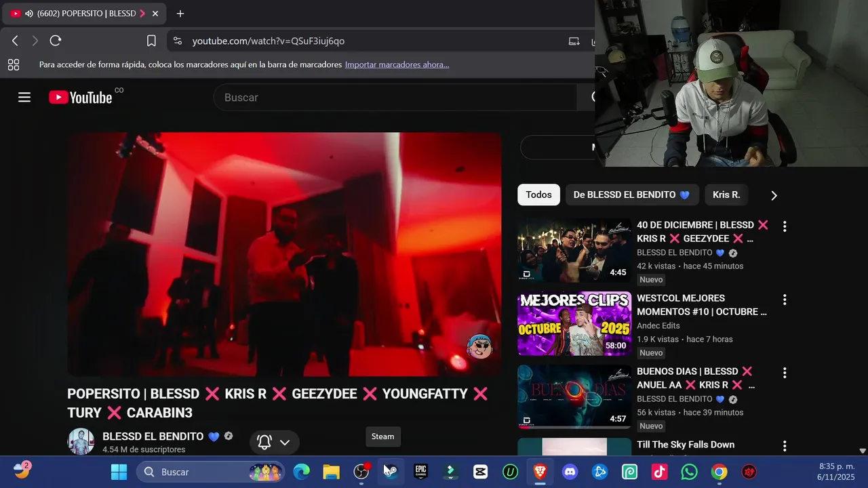Screen dimensions: 868x488
Task: Click the 4:45 duration badge
Action: [618, 272]
